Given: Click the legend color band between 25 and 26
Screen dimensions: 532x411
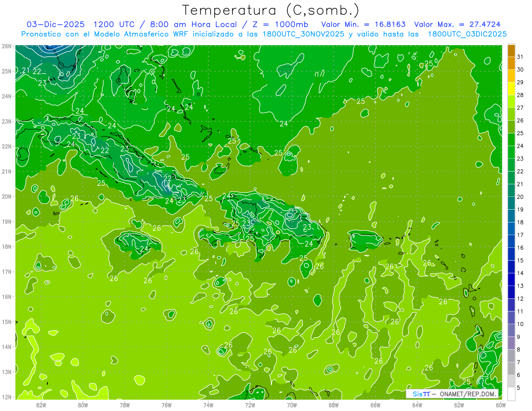Looking at the screenshot, I should click(511, 127).
